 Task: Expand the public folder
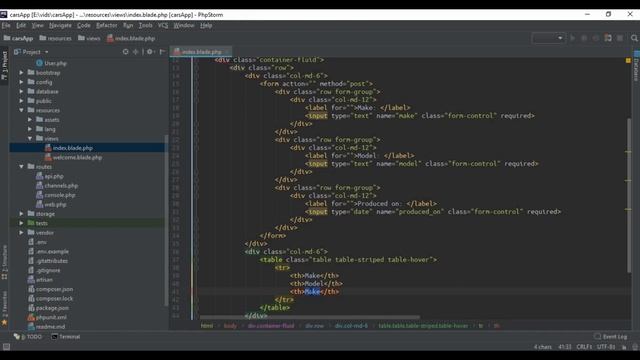(22, 101)
